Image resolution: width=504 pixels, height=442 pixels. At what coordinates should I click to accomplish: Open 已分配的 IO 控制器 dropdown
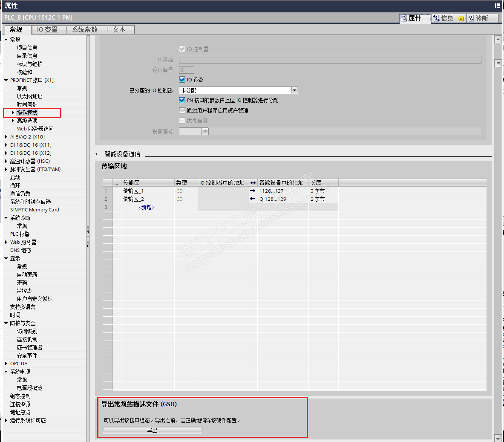coord(294,90)
